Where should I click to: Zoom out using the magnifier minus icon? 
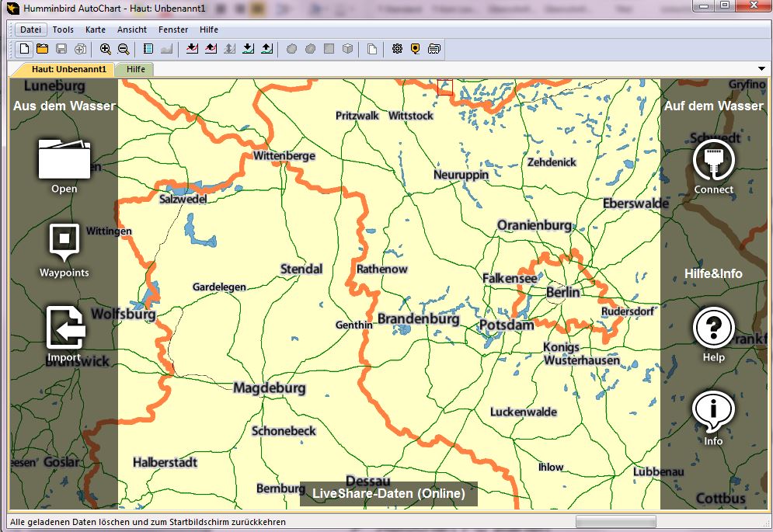(x=124, y=49)
